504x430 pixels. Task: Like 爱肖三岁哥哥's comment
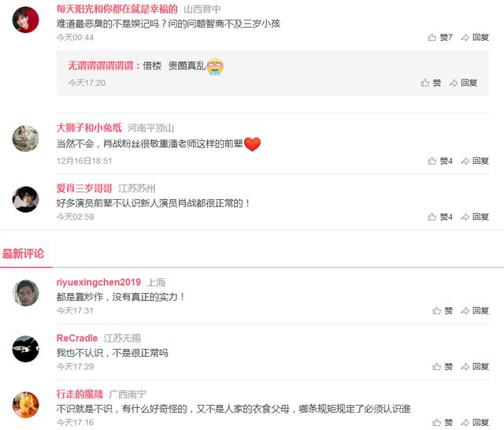(x=440, y=217)
